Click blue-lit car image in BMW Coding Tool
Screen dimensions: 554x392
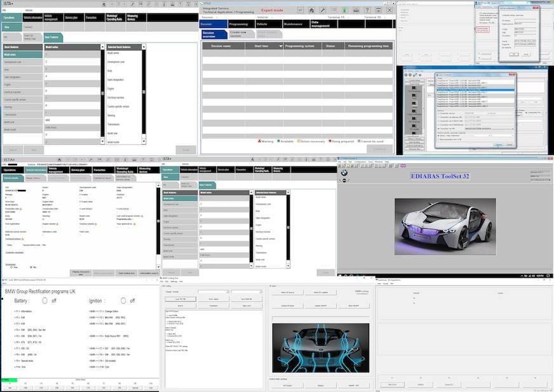(x=320, y=348)
